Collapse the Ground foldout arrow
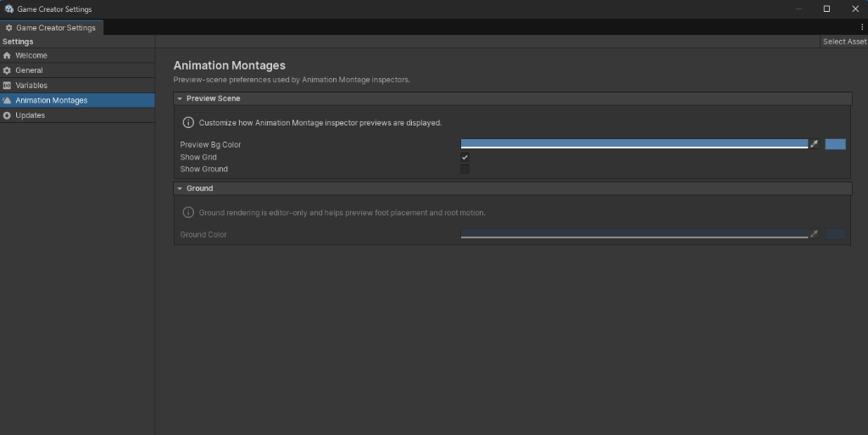Image resolution: width=868 pixels, height=435 pixels. [180, 189]
